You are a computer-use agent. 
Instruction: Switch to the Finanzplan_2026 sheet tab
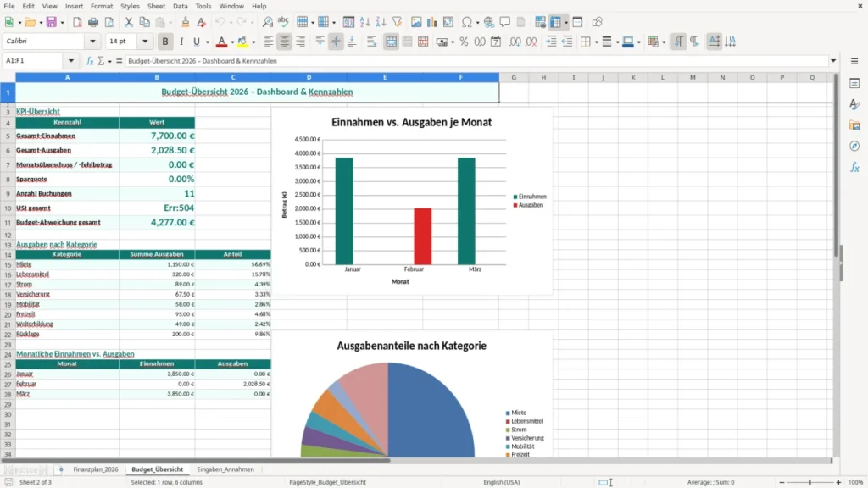[x=96, y=469]
